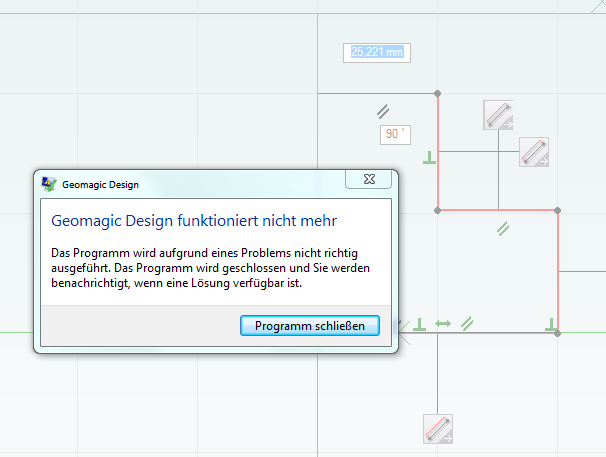Select sketch point at the top of right red vertical line
The width and height of the screenshot is (606, 457).
pyautogui.click(x=557, y=210)
